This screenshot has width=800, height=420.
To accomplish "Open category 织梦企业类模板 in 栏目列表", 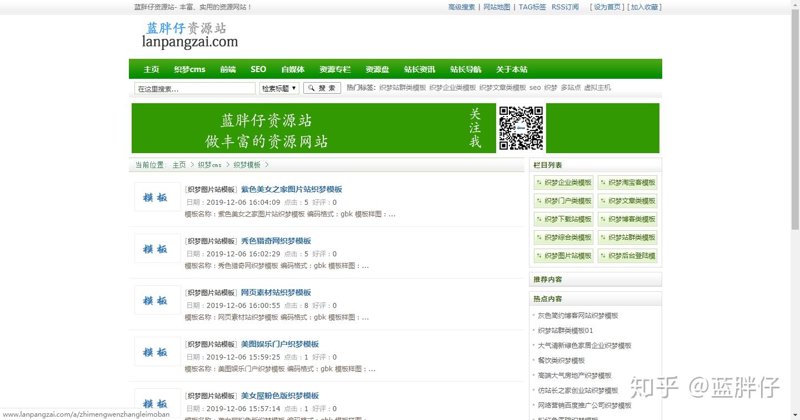I will [x=564, y=182].
